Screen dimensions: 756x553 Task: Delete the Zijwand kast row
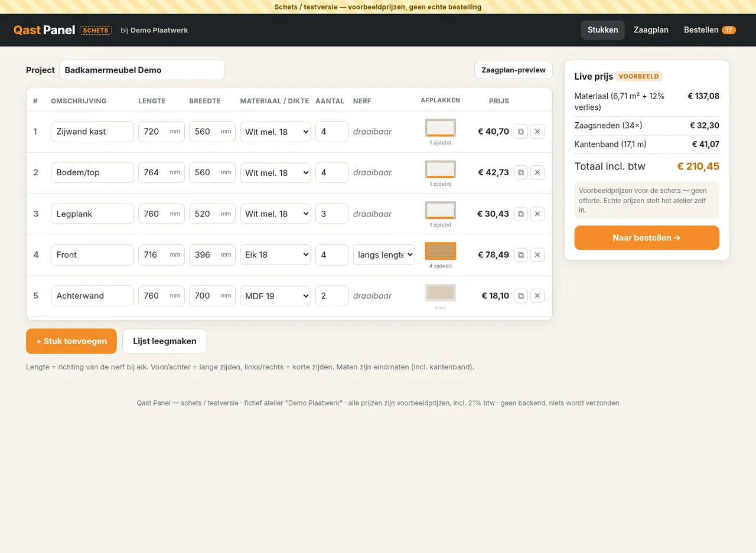click(x=537, y=132)
